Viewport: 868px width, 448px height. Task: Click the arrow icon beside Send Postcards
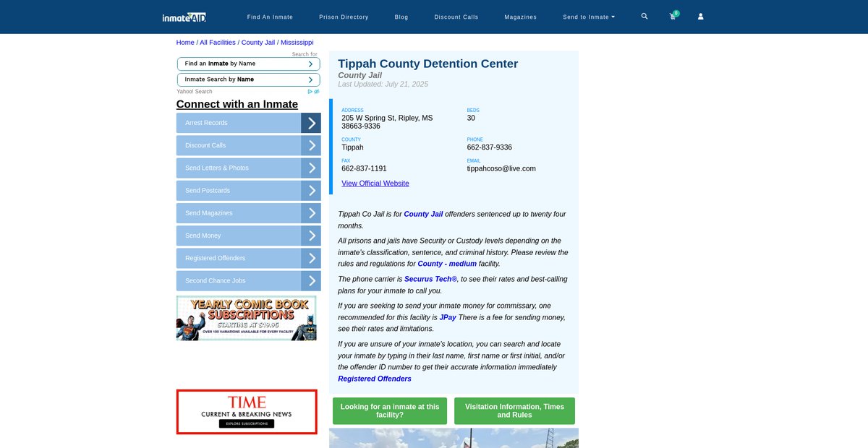(311, 191)
